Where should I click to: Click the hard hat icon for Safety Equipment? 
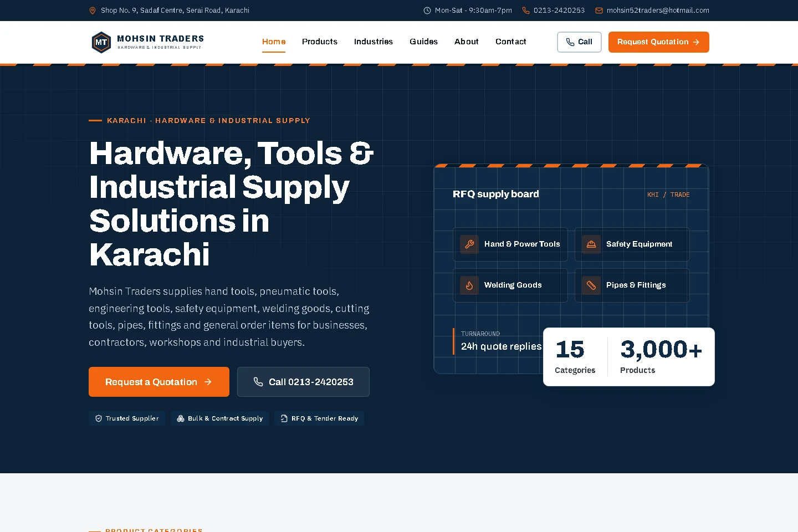tap(591, 244)
